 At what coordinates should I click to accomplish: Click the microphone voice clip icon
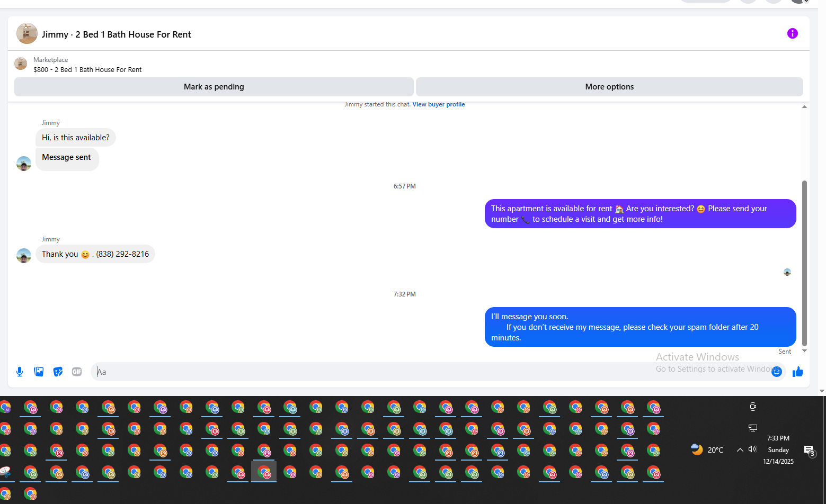(20, 372)
